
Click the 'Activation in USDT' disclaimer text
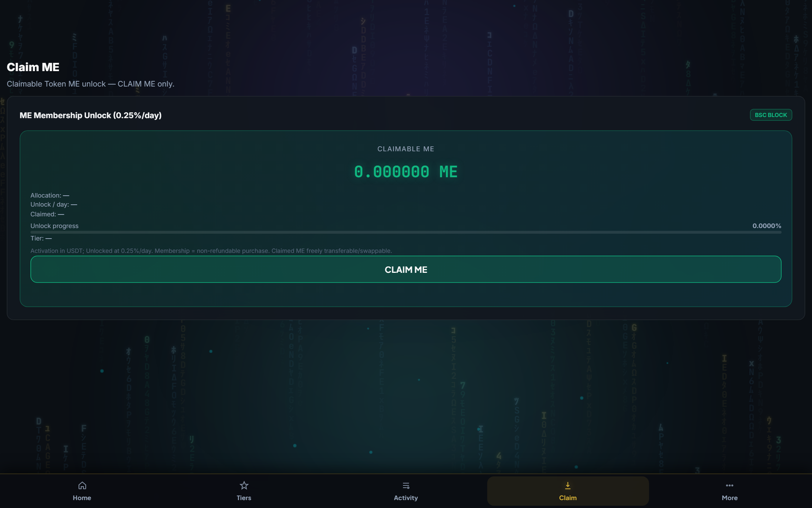[x=211, y=250]
